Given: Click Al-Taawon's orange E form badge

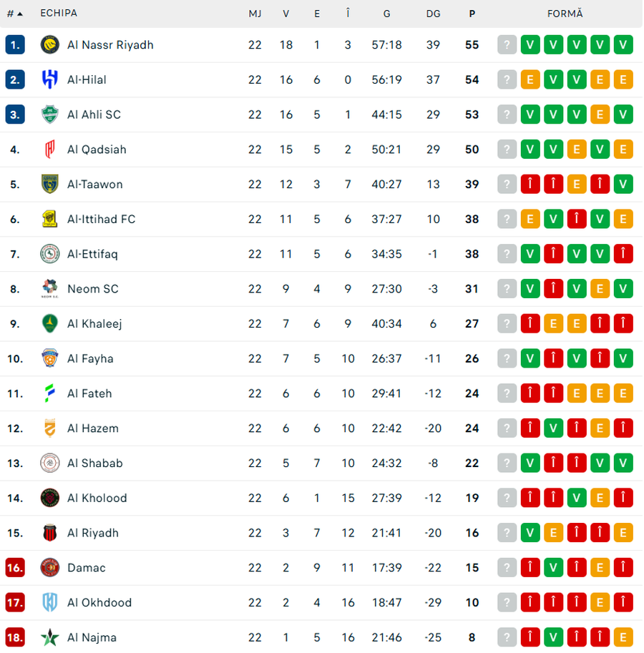Looking at the screenshot, I should [576, 184].
